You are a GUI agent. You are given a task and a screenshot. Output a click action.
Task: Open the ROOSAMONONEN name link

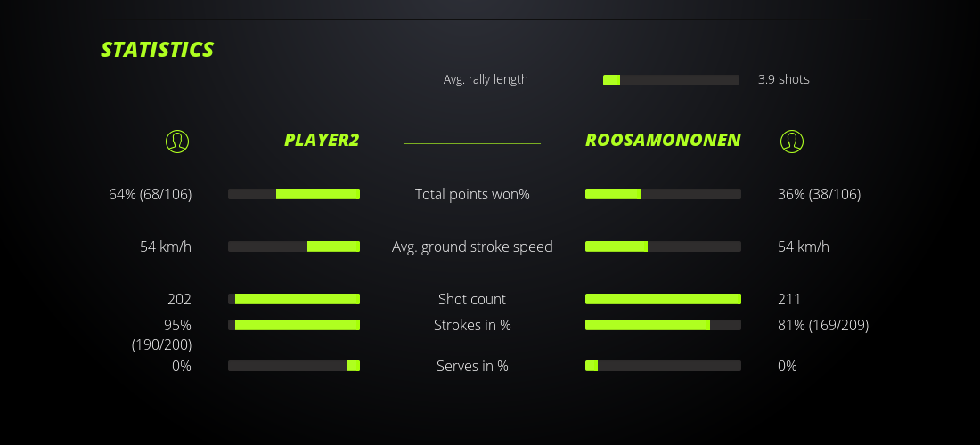pos(663,140)
